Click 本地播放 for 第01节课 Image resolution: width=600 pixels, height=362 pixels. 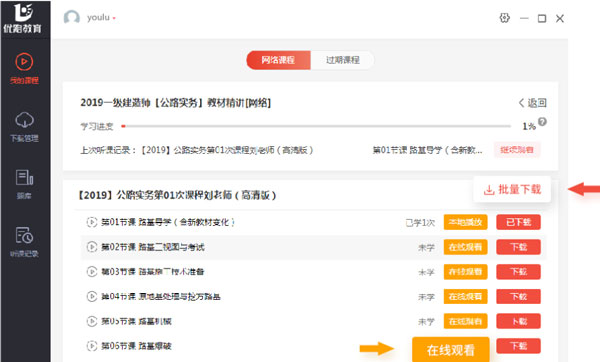465,222
